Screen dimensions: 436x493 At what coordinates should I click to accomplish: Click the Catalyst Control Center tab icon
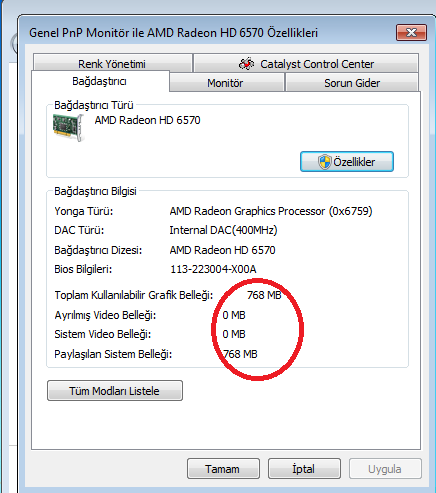246,63
